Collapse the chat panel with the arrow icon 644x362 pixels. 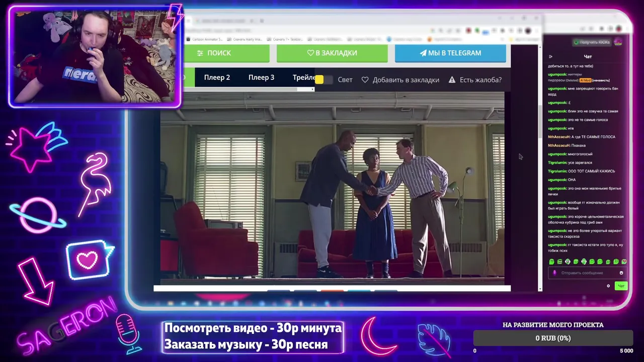point(550,57)
